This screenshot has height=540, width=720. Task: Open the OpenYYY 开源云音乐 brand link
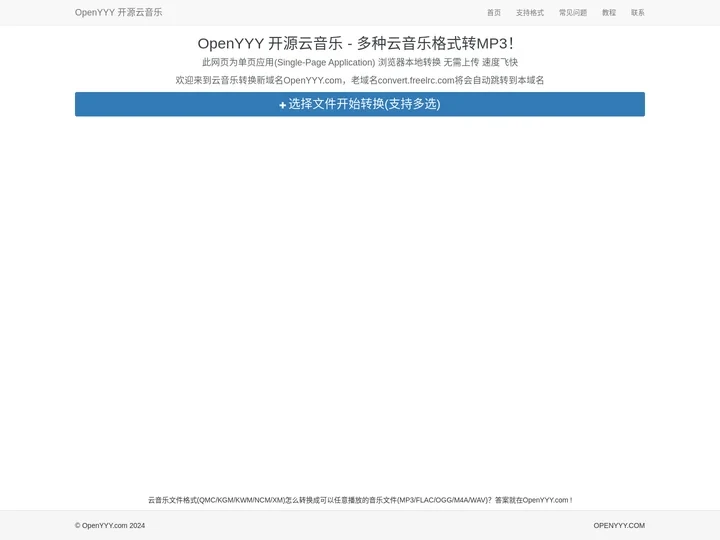pyautogui.click(x=118, y=12)
